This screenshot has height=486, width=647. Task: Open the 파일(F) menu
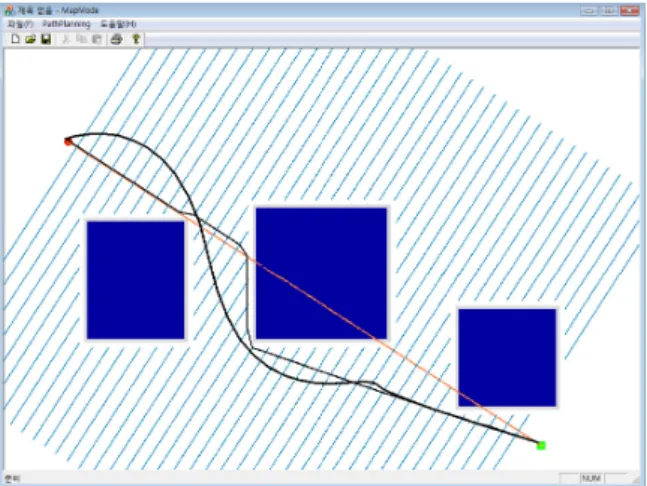pos(20,24)
